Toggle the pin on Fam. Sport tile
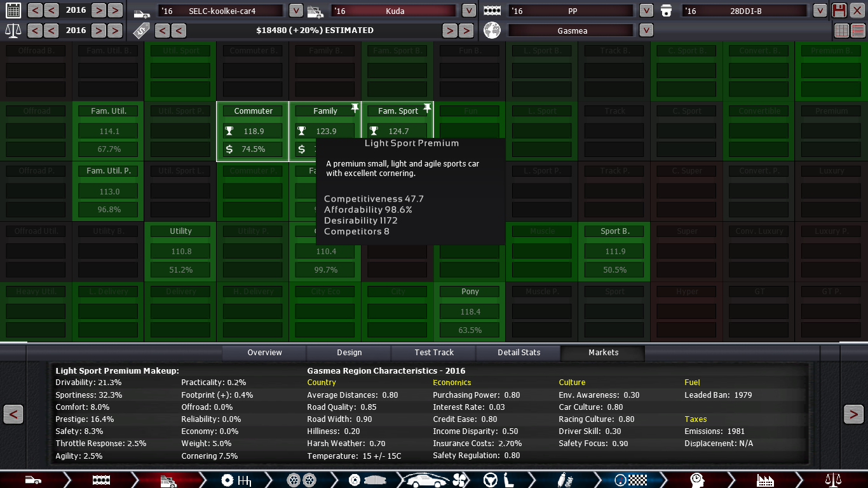868x488 pixels. point(427,109)
